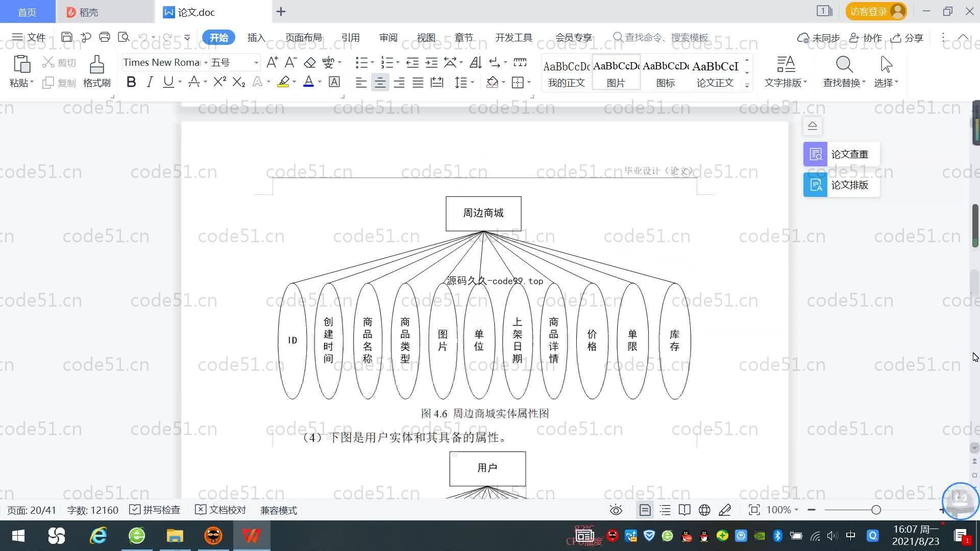Image resolution: width=980 pixels, height=551 pixels.
Task: Click the 分享 share button
Action: [907, 38]
